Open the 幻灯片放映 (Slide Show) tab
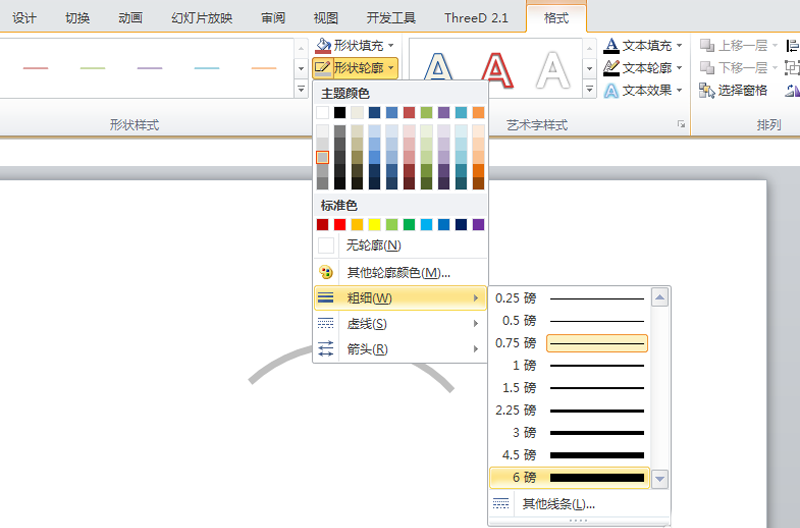This screenshot has width=800, height=528. coord(202,18)
